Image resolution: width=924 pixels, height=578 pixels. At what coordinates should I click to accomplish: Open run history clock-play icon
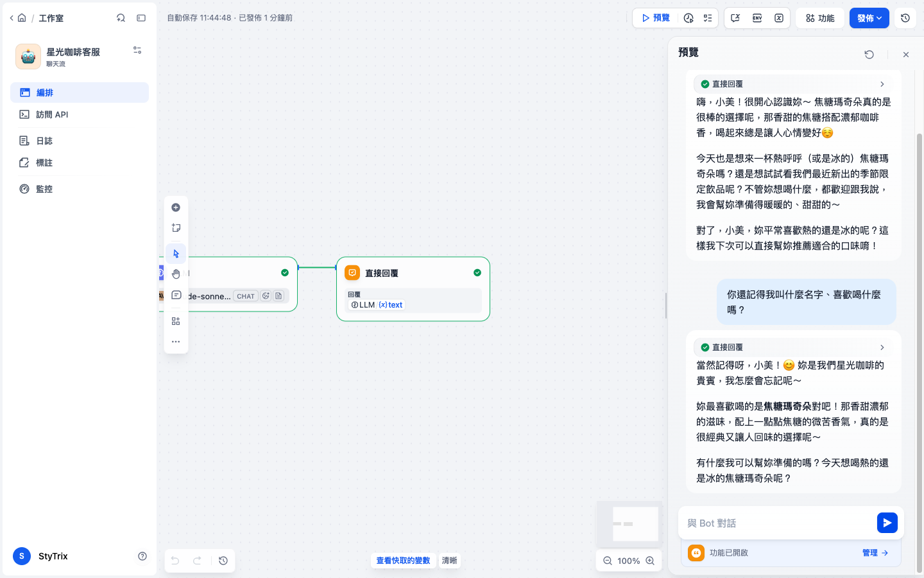click(x=689, y=18)
